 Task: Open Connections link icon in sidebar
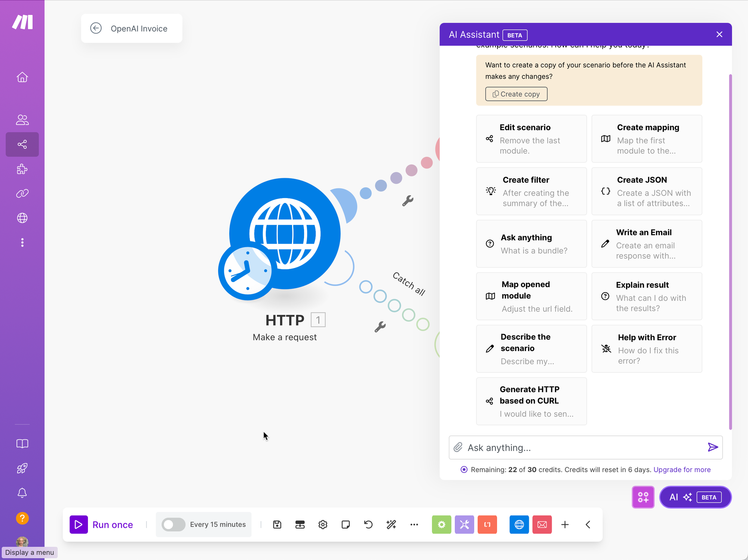[22, 193]
